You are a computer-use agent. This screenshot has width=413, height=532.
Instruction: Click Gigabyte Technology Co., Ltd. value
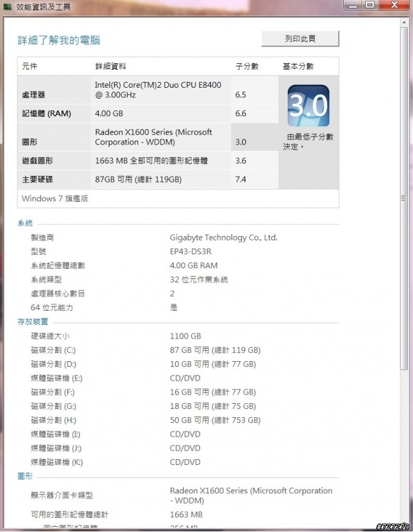click(x=223, y=237)
